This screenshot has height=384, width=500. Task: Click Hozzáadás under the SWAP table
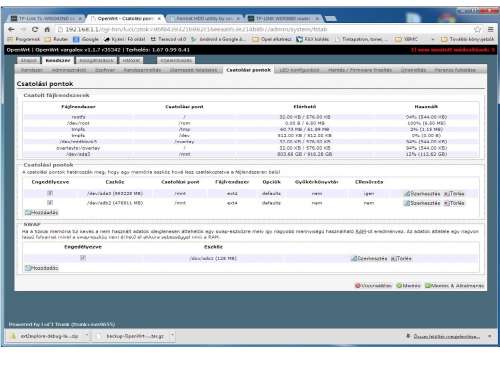pos(42,268)
